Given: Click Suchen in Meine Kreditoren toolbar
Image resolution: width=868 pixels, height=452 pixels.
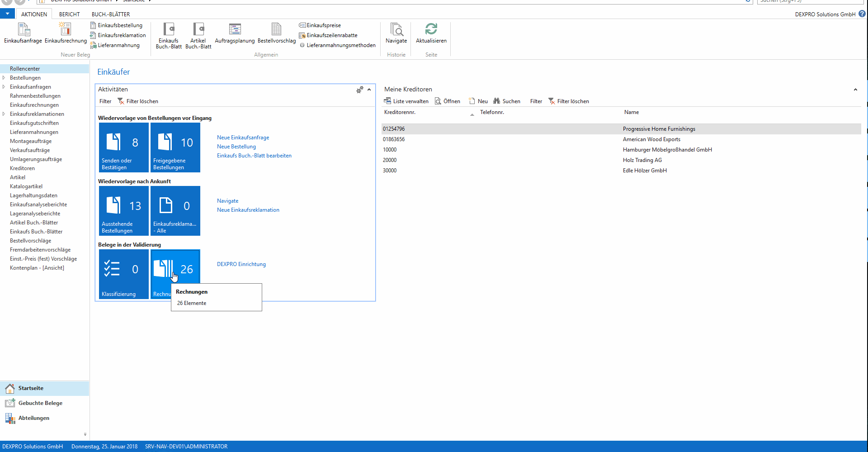Looking at the screenshot, I should tap(507, 101).
